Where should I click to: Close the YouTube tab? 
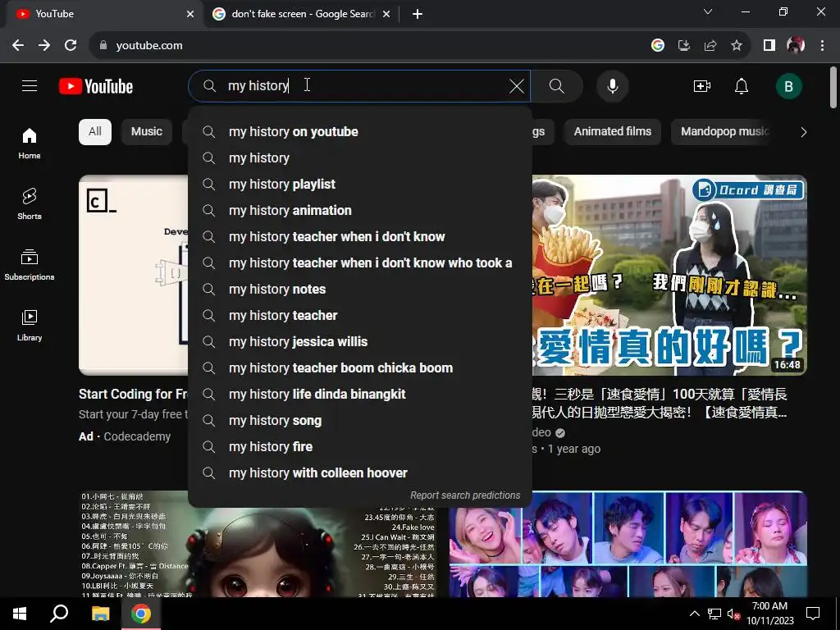(x=190, y=14)
